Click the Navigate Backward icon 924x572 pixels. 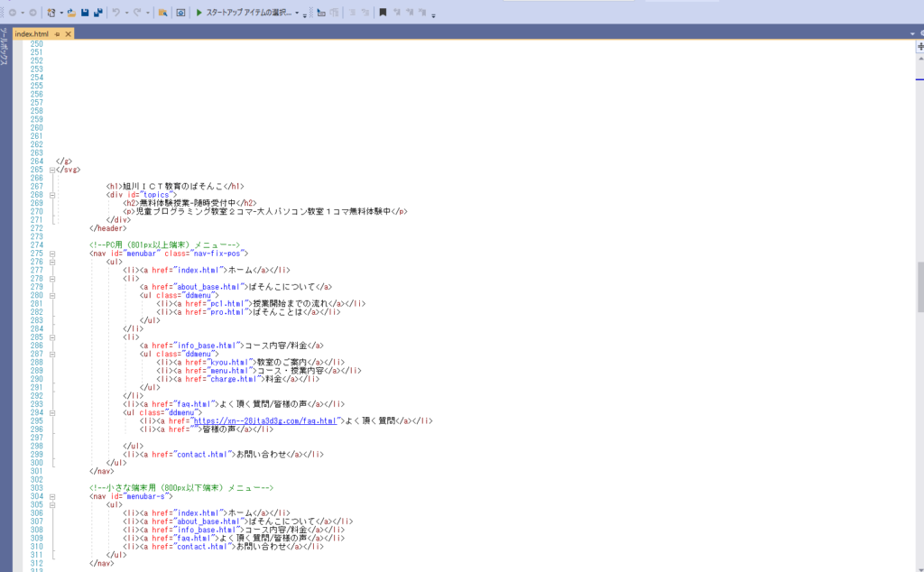pyautogui.click(x=13, y=13)
